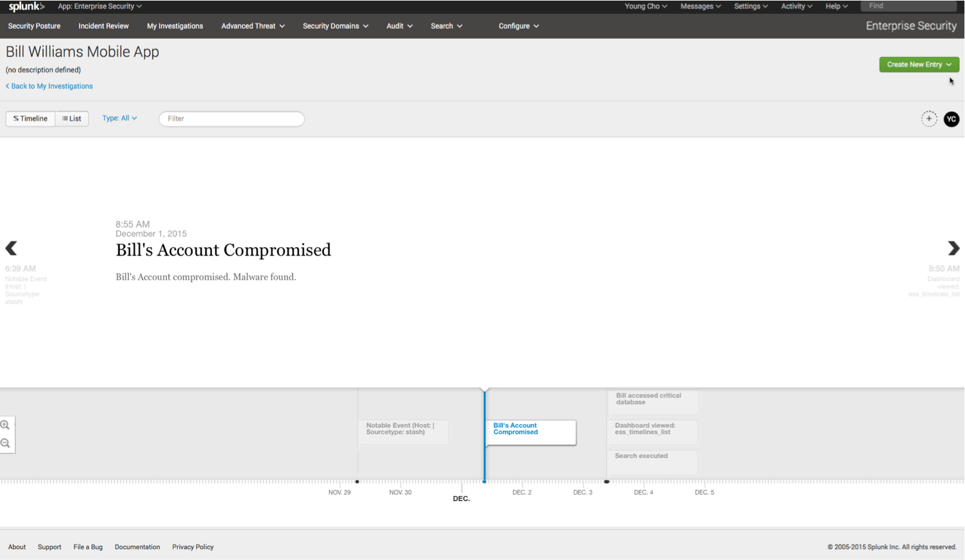This screenshot has height=560, width=965.
Task: Click the YC user avatar
Action: click(952, 119)
